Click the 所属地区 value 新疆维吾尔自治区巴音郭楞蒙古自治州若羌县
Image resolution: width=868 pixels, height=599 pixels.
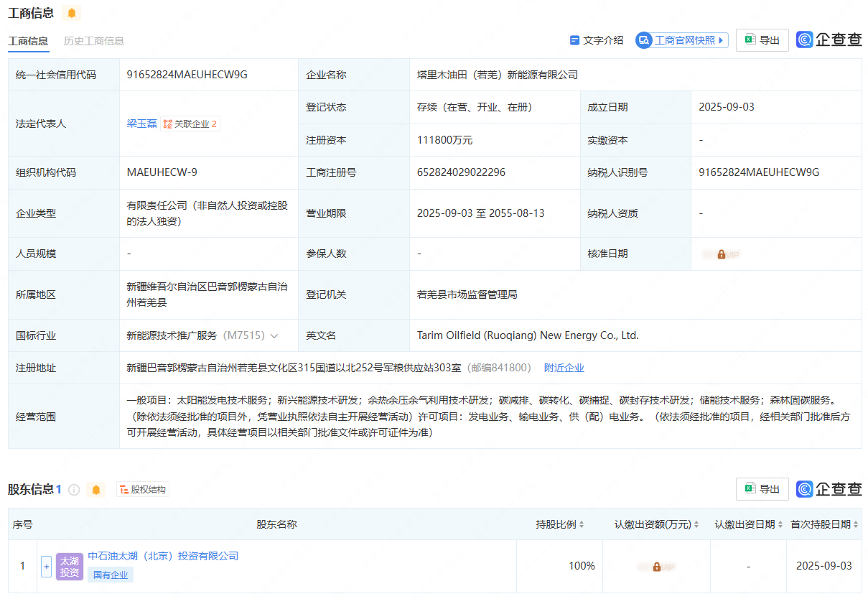coord(207,294)
